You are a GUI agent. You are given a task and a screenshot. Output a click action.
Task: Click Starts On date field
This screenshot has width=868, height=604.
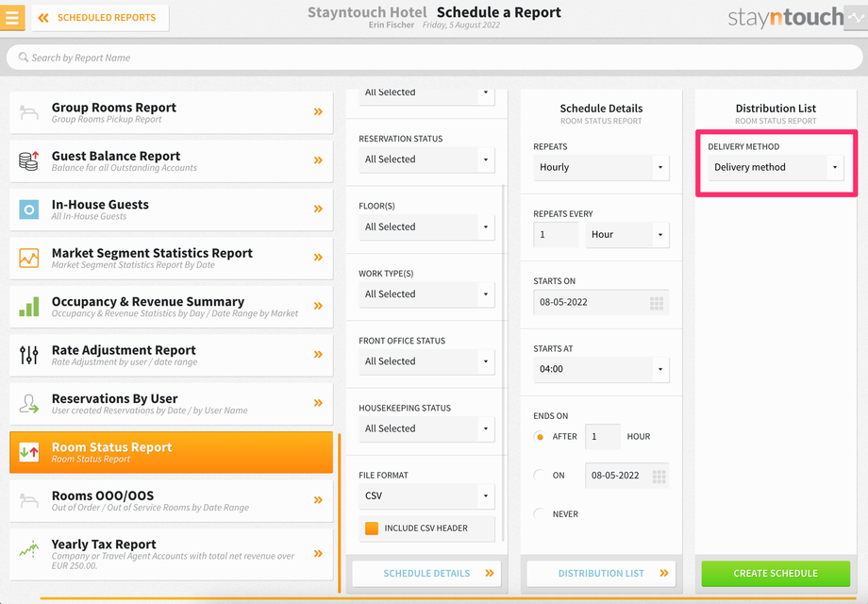click(601, 302)
